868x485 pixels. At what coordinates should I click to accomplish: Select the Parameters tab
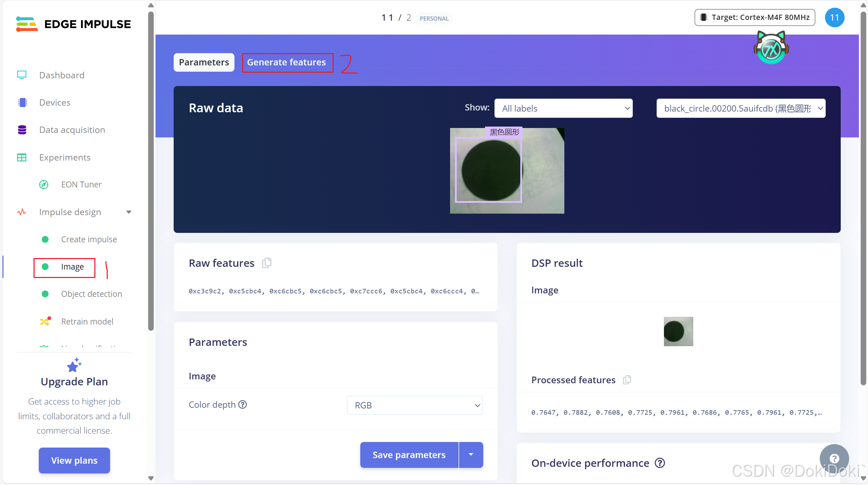[x=204, y=62]
